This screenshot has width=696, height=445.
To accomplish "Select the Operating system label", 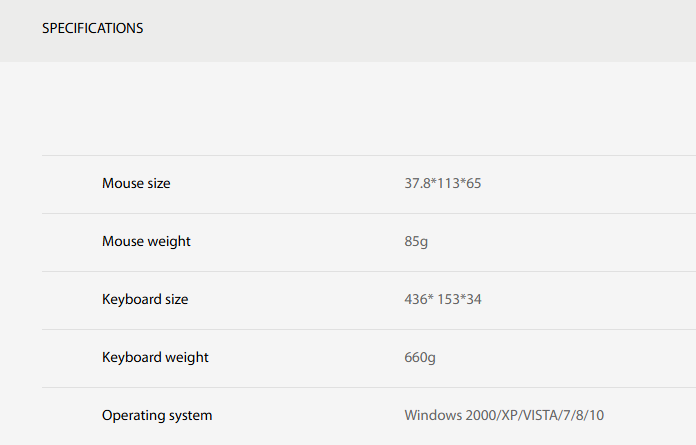I will pyautogui.click(x=157, y=416).
